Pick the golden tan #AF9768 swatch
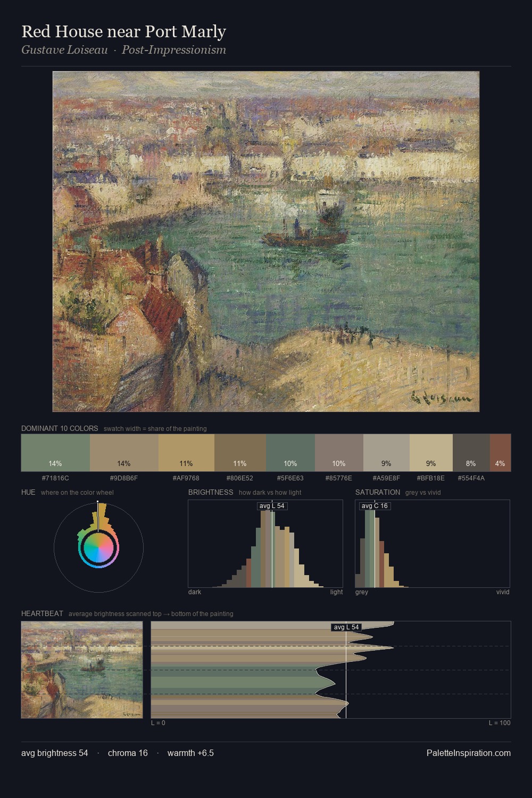 tap(186, 453)
